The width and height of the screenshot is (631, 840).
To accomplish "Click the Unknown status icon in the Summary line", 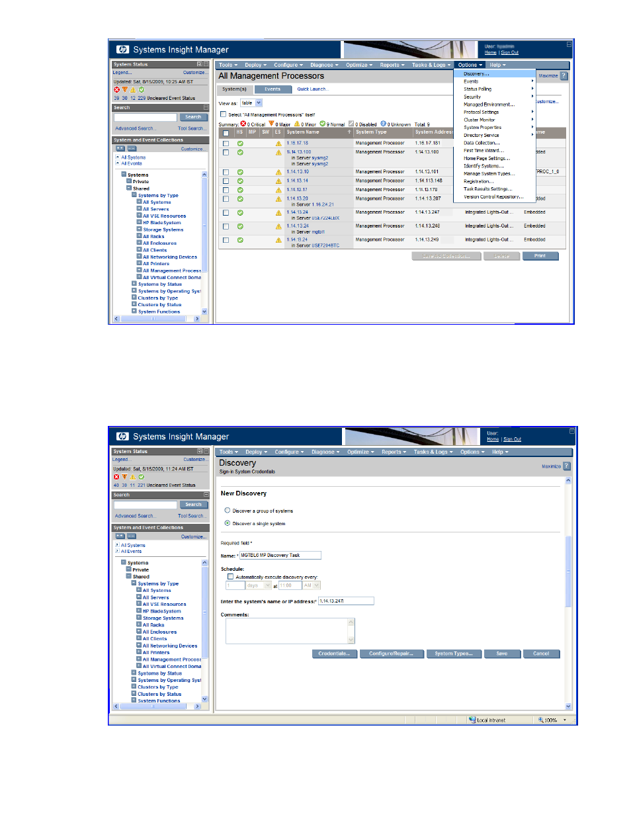I will click(384, 124).
